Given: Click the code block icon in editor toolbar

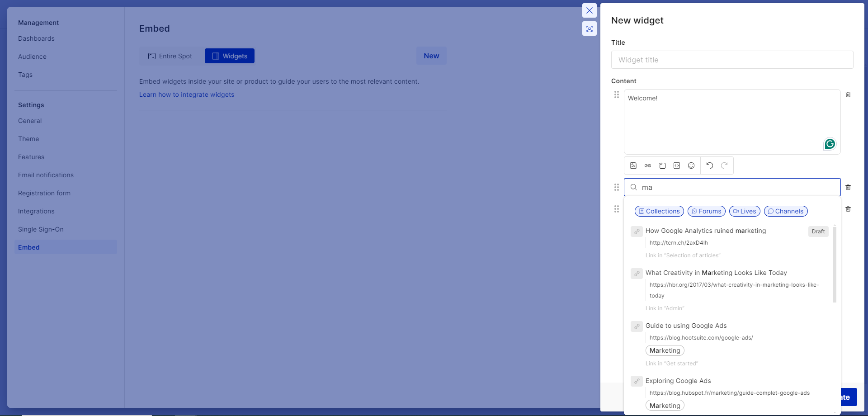Looking at the screenshot, I should tap(677, 165).
